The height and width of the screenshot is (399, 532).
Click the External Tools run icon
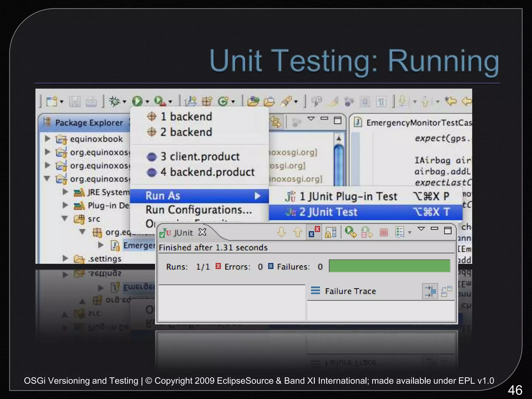[160, 101]
